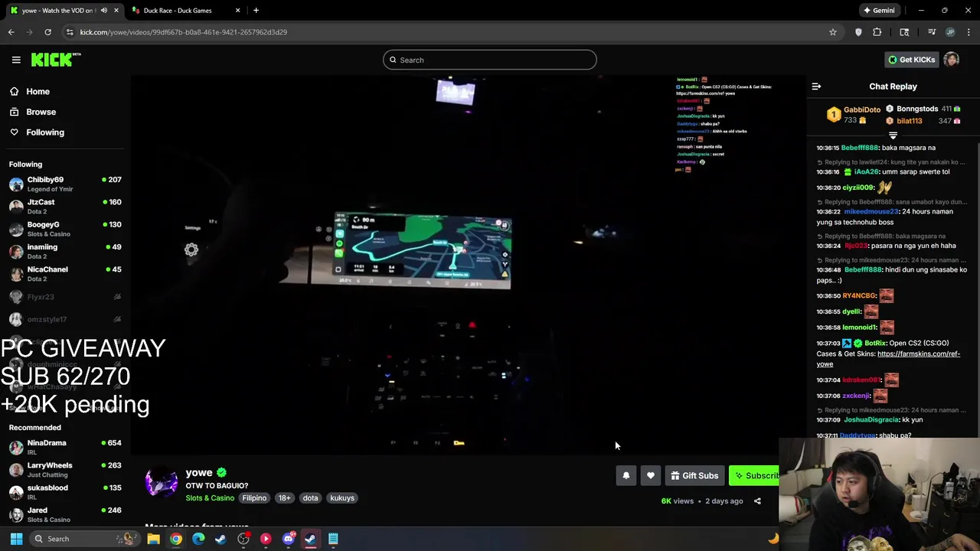Open recommended channel LarryWheels
The width and height of the screenshot is (980, 551).
tap(65, 470)
